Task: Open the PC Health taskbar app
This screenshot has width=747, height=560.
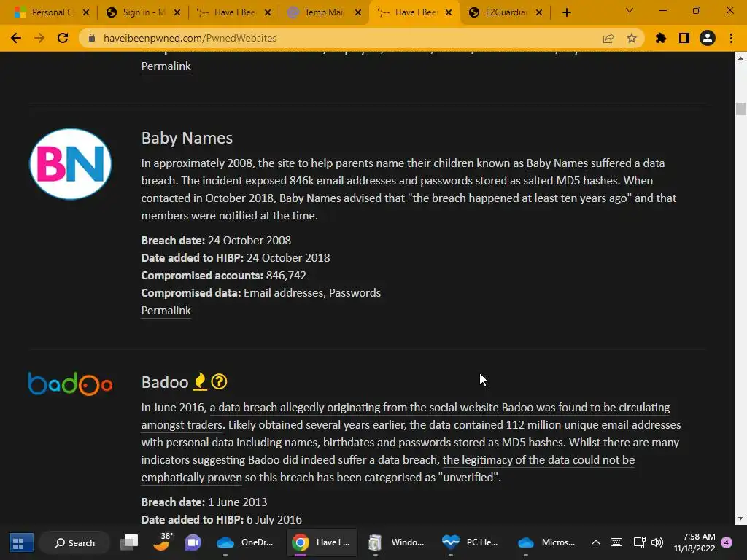Action: pos(471,542)
